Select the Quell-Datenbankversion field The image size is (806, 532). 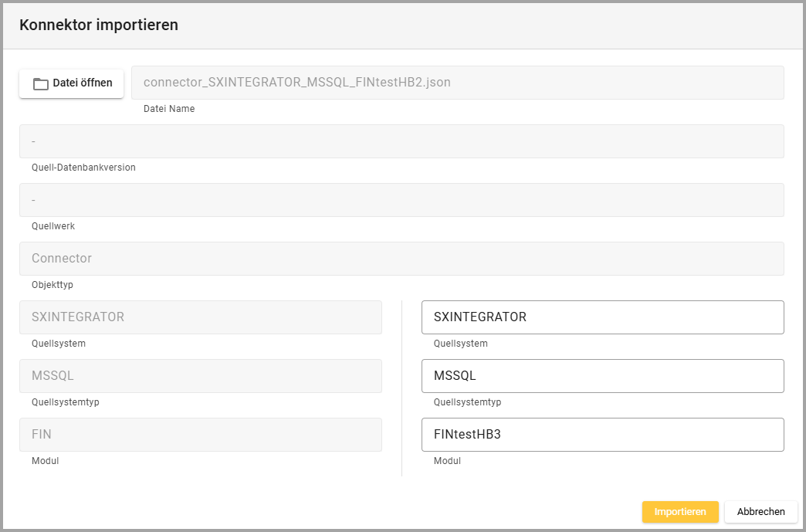click(401, 141)
